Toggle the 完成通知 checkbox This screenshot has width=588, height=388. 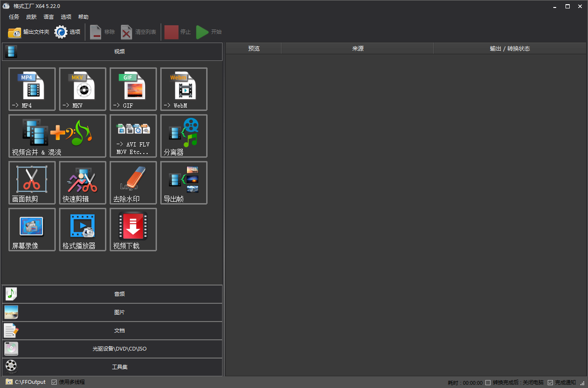pyautogui.click(x=551, y=382)
